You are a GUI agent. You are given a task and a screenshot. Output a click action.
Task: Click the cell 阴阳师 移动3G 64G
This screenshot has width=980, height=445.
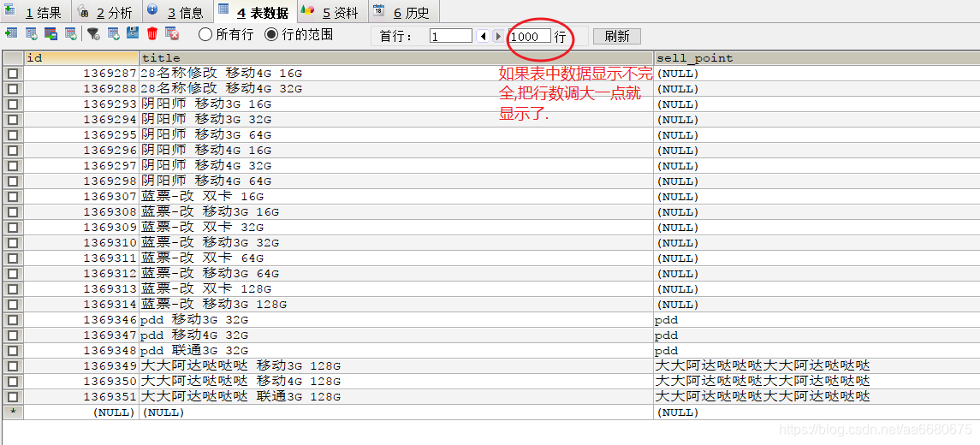coord(396,135)
